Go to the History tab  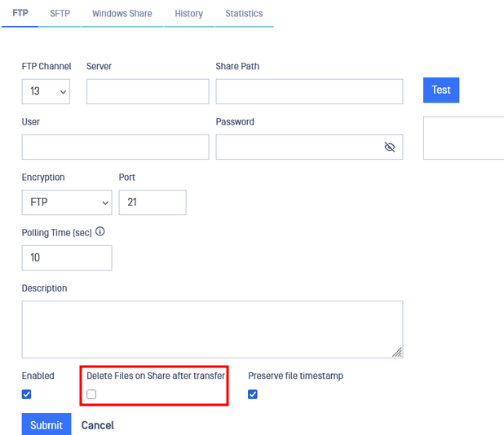[x=189, y=14]
